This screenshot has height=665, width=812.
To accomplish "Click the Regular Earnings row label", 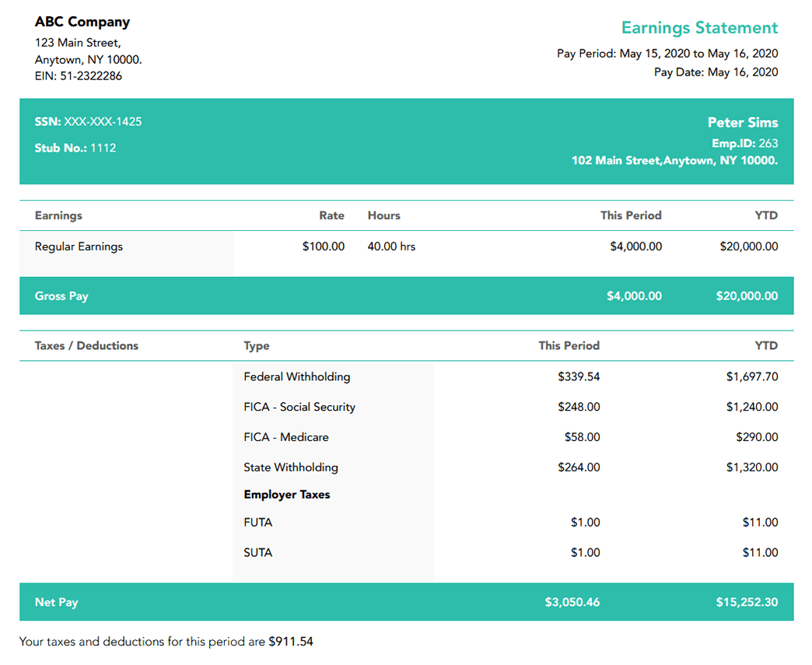I will [79, 247].
